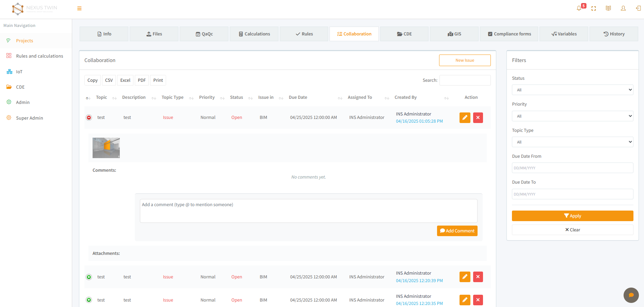Open the History tab
The image size is (644, 307).
click(614, 34)
